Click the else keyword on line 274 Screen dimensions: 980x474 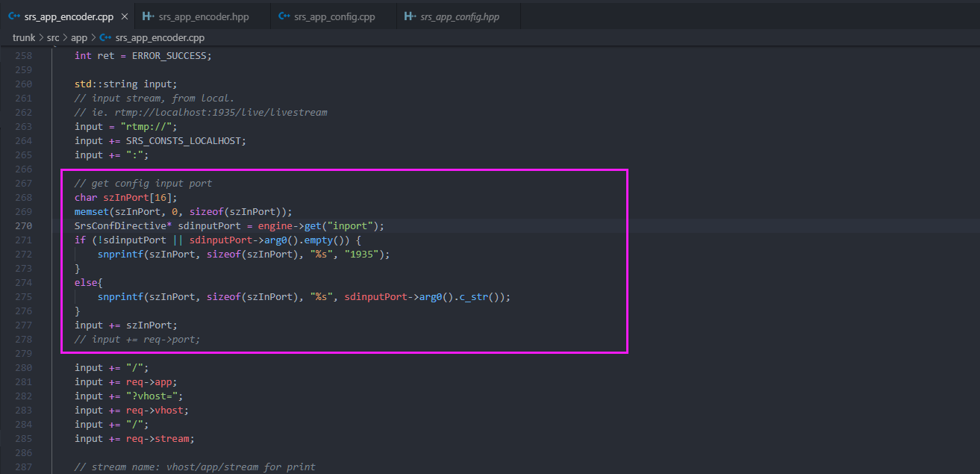(86, 283)
